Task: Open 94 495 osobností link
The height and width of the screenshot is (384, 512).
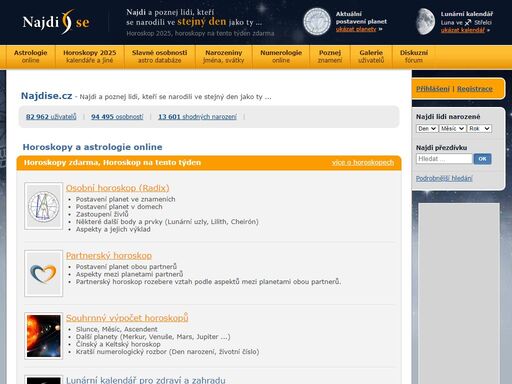Action: [117, 117]
